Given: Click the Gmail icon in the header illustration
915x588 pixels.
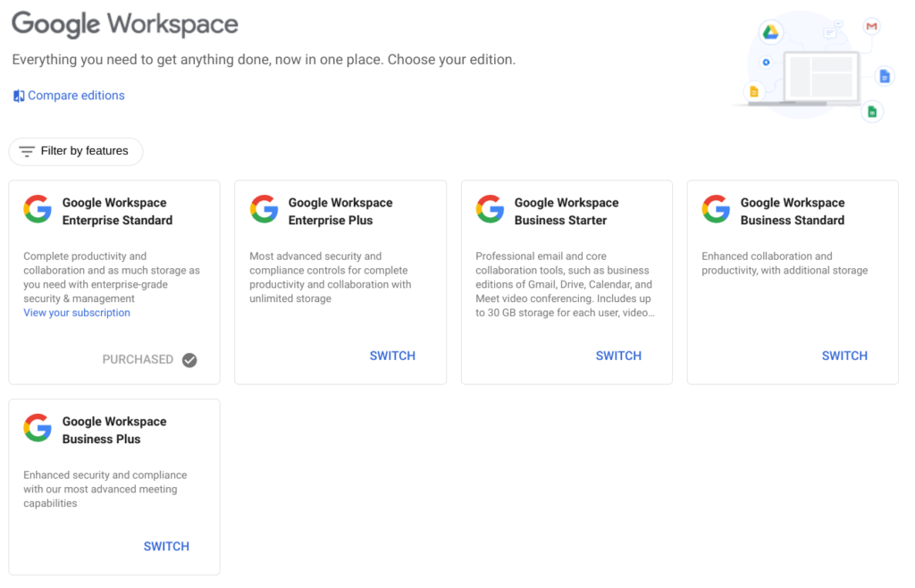Looking at the screenshot, I should click(x=871, y=26).
